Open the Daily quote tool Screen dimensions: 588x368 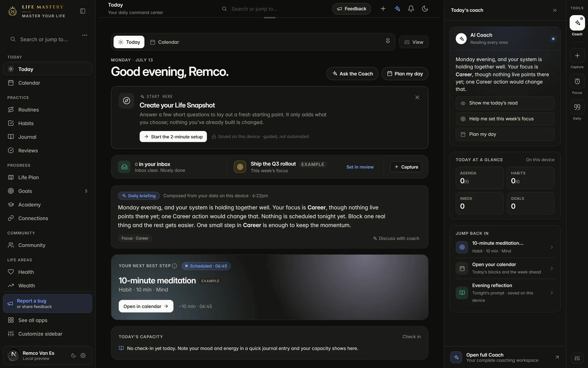coord(577,107)
